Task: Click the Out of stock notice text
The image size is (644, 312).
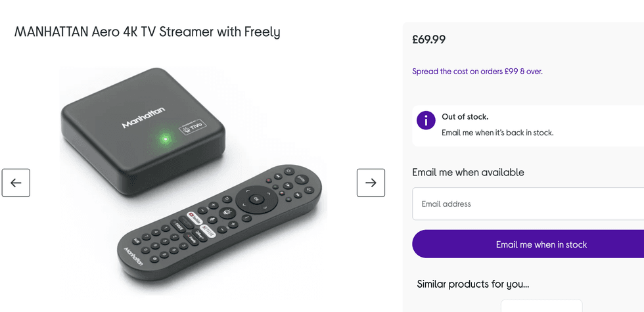Action: [465, 117]
